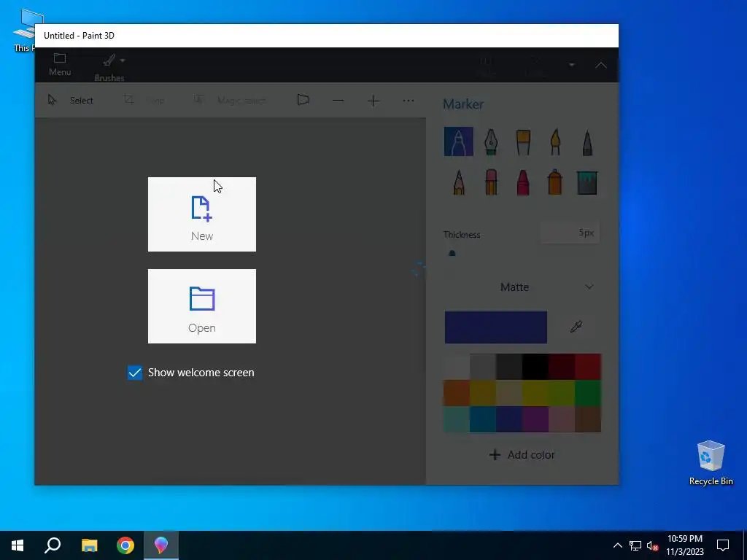Open the Windows Start menu
The height and width of the screenshot is (560, 747).
click(18, 545)
